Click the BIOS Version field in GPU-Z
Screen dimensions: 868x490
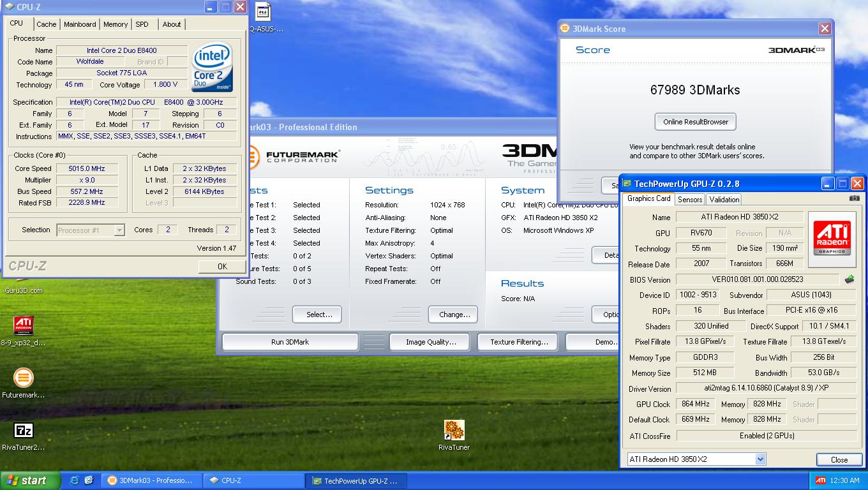coord(757,279)
